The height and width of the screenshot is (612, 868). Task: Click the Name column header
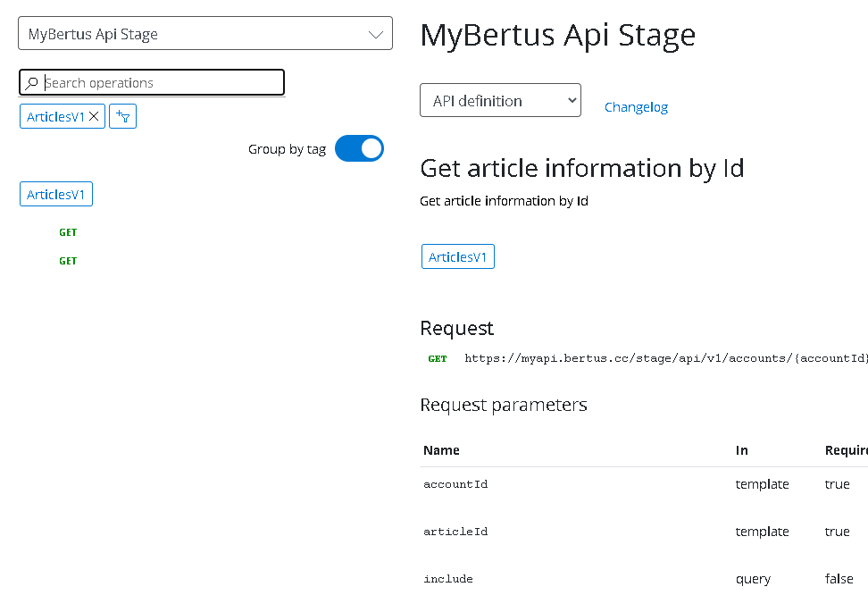tap(441, 450)
